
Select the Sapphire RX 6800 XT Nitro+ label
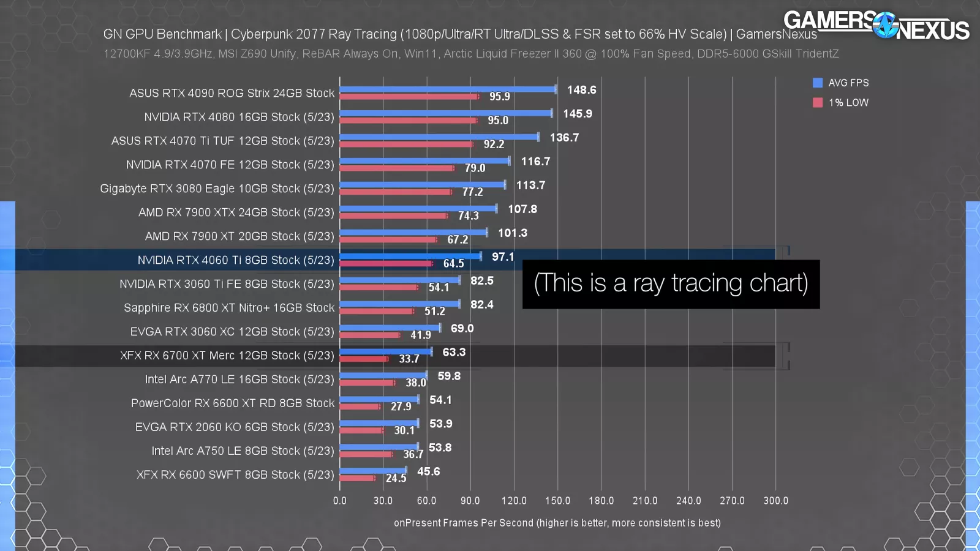click(229, 308)
